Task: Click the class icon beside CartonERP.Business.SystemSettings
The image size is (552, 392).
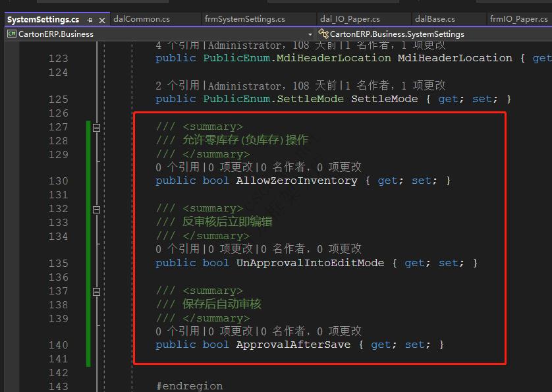Action: (323, 34)
